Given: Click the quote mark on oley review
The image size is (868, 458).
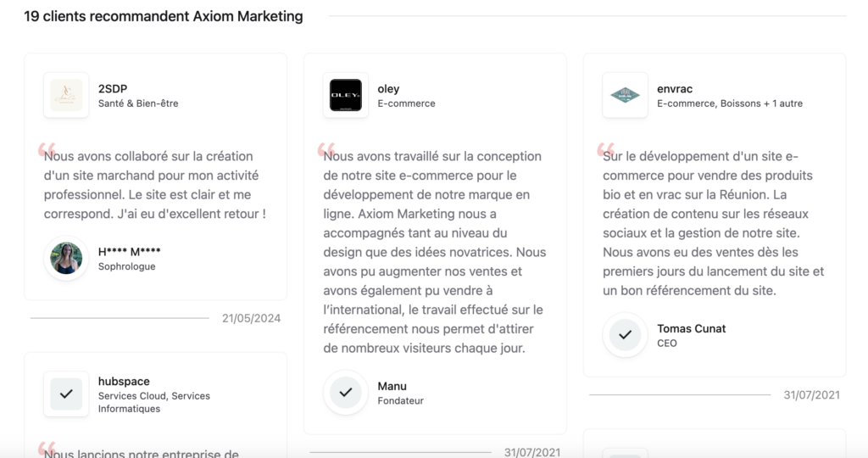Looking at the screenshot, I should [x=326, y=149].
